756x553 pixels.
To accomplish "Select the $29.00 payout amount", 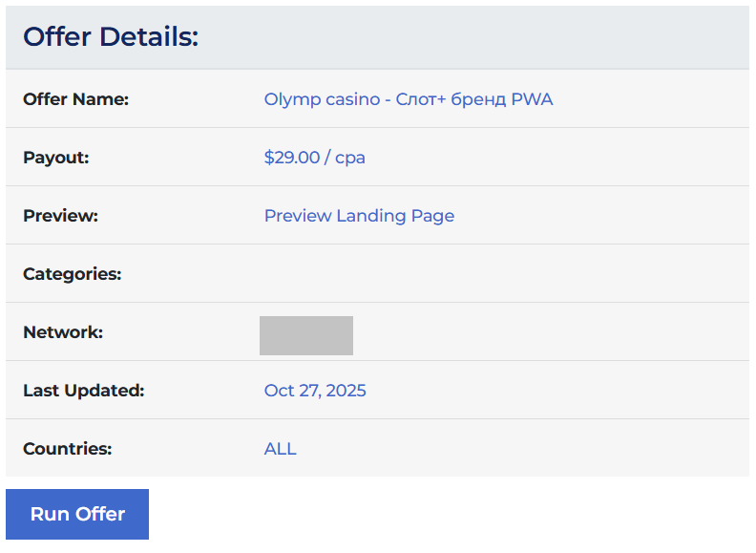I will tap(291, 158).
